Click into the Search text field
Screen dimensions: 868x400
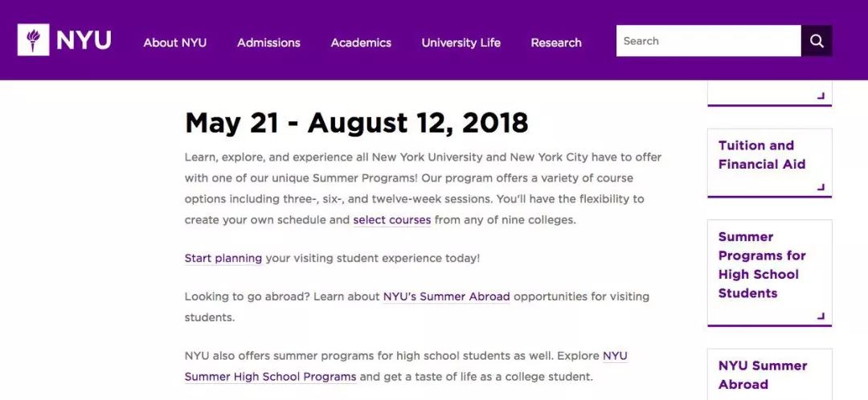coord(707,41)
